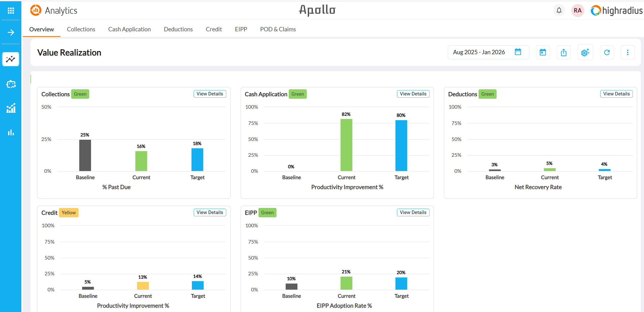
Task: Click the yellow Current bar in Credit chart
Action: click(143, 286)
